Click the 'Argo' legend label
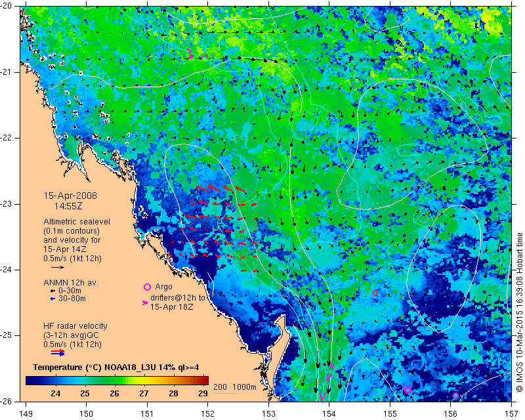 pyautogui.click(x=163, y=287)
